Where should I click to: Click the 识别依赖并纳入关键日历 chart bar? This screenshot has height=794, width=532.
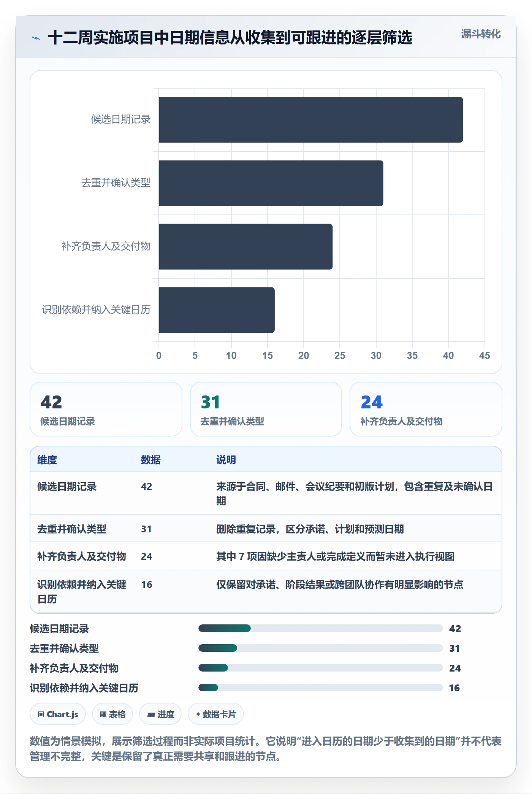click(217, 310)
